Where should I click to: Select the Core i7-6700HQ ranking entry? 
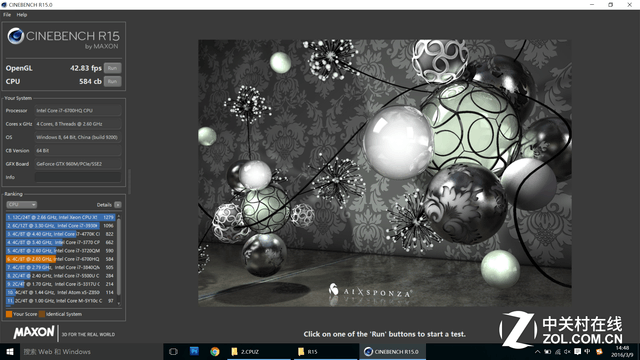click(x=60, y=259)
